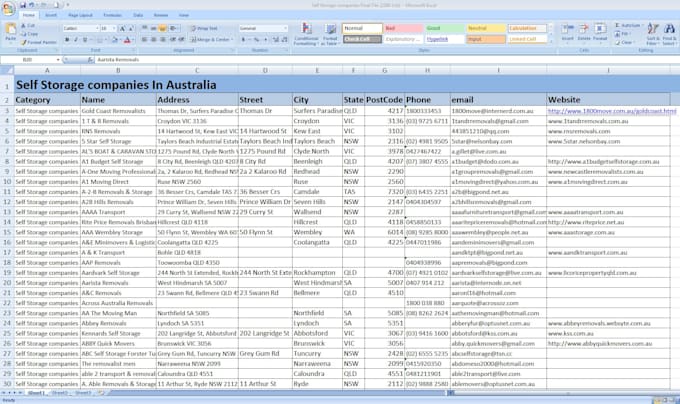The width and height of the screenshot is (680, 404).
Task: Click the Name Box showing B20
Action: point(28,60)
